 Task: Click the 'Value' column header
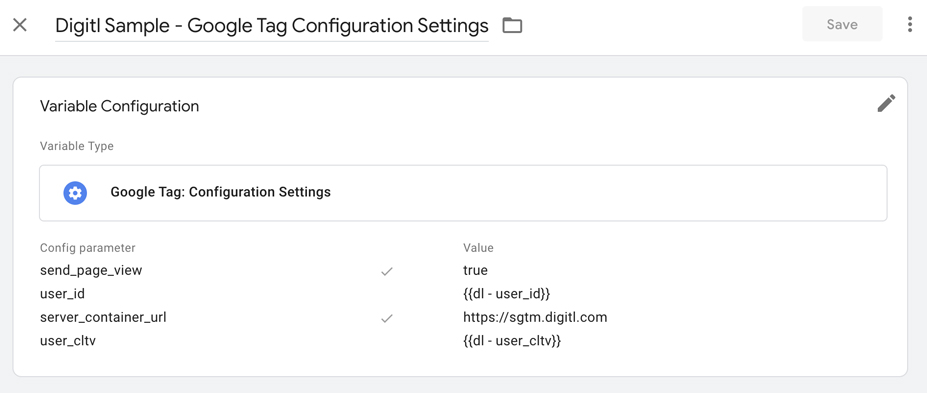[478, 248]
